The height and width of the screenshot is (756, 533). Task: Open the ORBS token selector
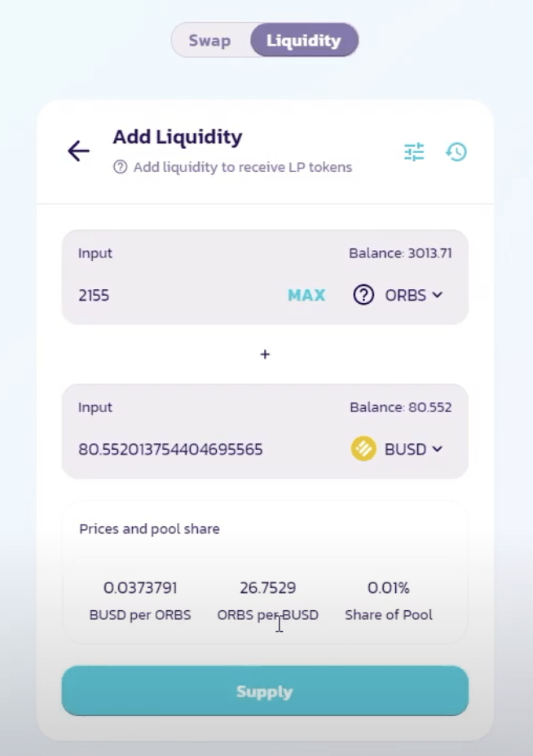point(398,295)
